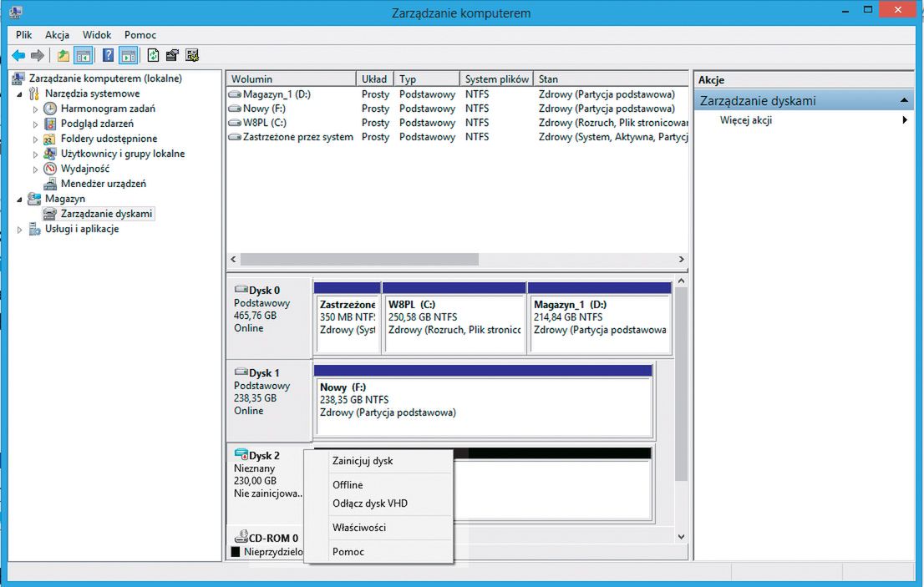Toggle the console tree pane toolbar icon
This screenshot has width=924, height=587.
pyautogui.click(x=84, y=56)
